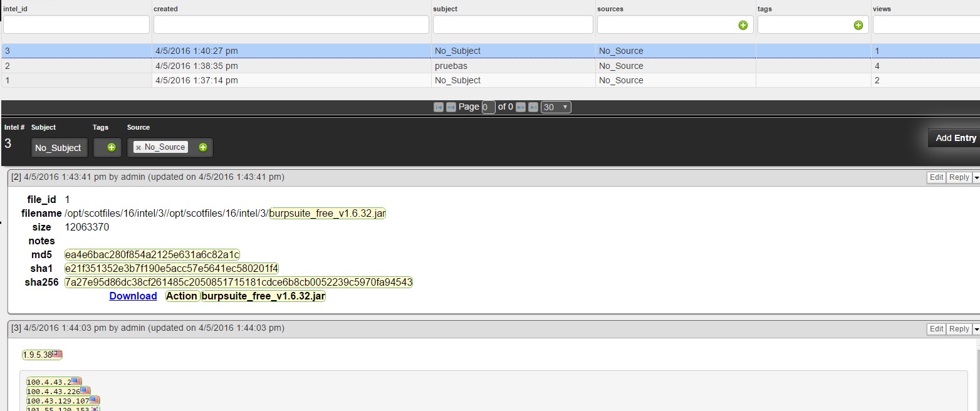Viewport: 980px width, 411px height.
Task: Click the green plus in sources filter
Action: 743,25
